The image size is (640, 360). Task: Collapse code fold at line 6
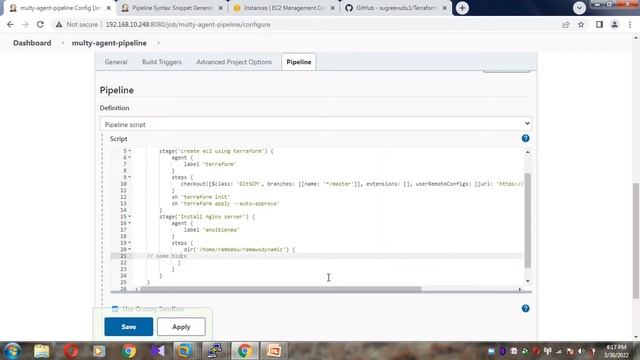[x=130, y=158]
